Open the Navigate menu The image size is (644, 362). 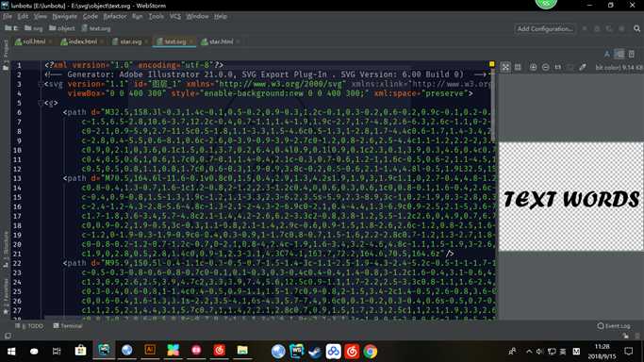click(64, 16)
